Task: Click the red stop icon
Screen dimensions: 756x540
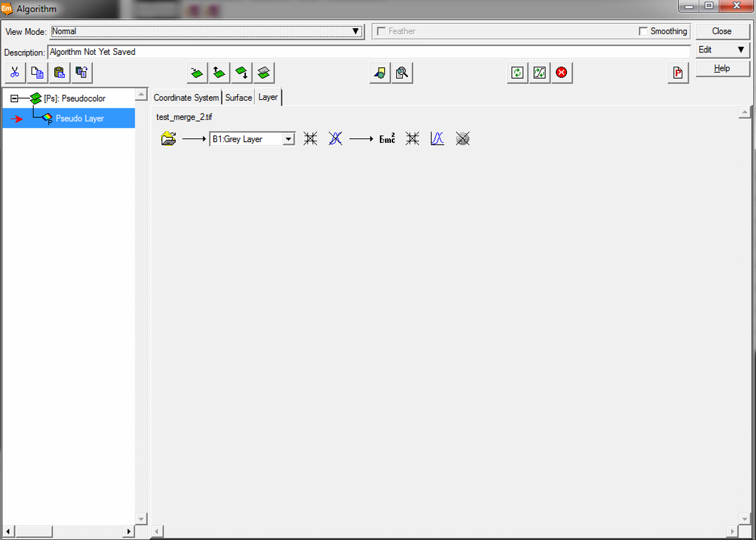Action: [561, 73]
